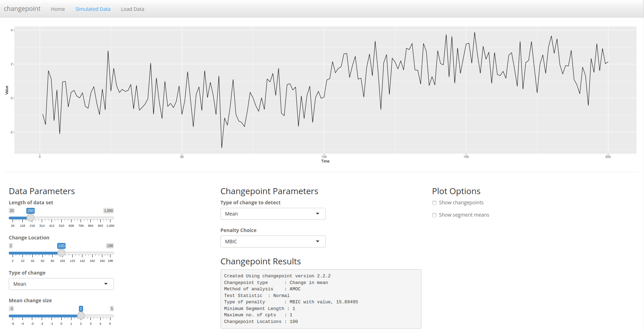This screenshot has width=644, height=330.
Task: Click the blue 200 value badge above slider
Action: point(30,210)
